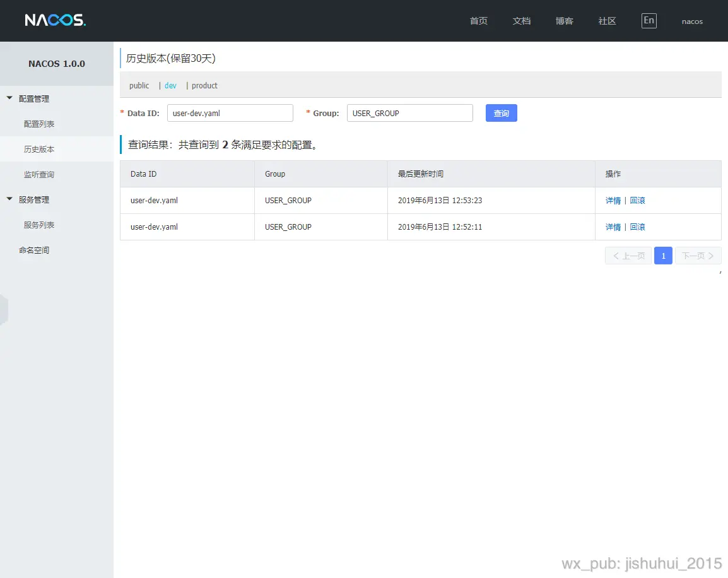Switch to the product namespace tab
728x578 pixels.
pyautogui.click(x=204, y=85)
